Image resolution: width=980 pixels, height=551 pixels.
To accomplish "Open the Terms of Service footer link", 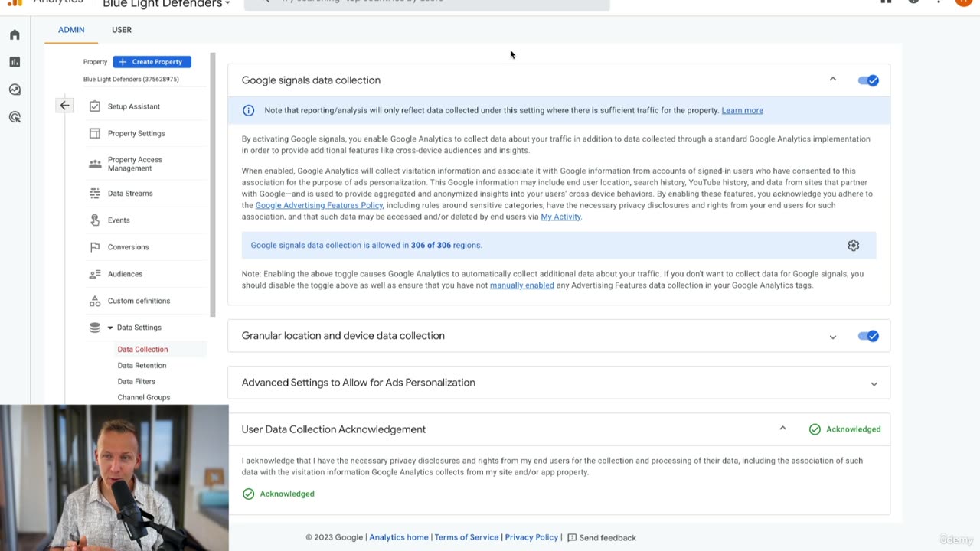I will [x=466, y=537].
